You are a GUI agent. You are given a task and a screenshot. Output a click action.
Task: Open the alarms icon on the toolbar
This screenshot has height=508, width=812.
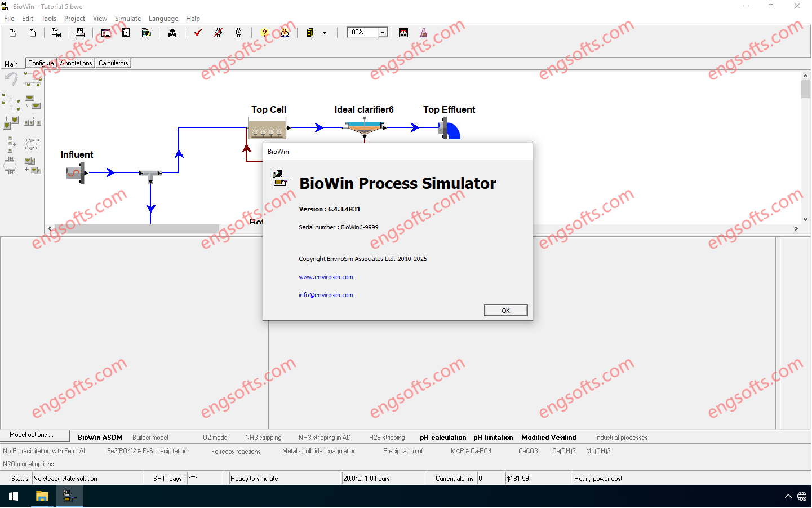click(x=403, y=33)
